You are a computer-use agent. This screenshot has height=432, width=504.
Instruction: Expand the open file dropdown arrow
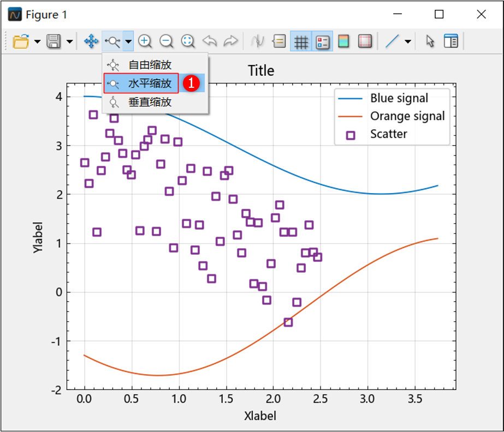pos(37,41)
